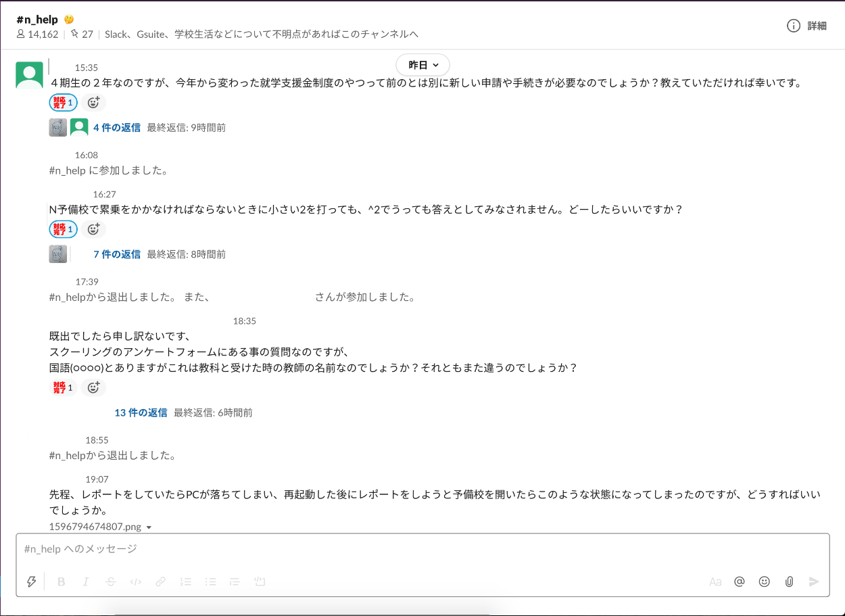Open the #n_help channel title
Image resolution: width=845 pixels, height=616 pixels.
coord(37,20)
